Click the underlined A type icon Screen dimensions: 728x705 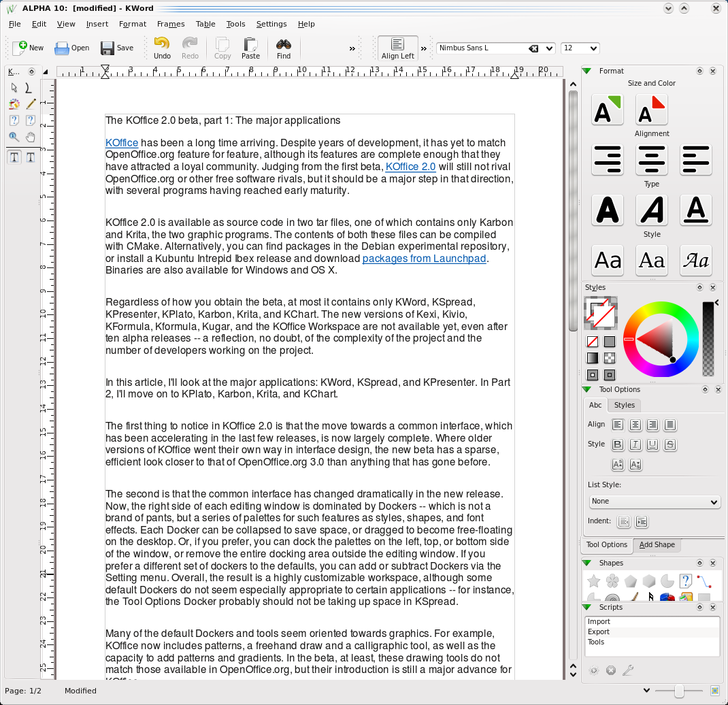pos(695,210)
